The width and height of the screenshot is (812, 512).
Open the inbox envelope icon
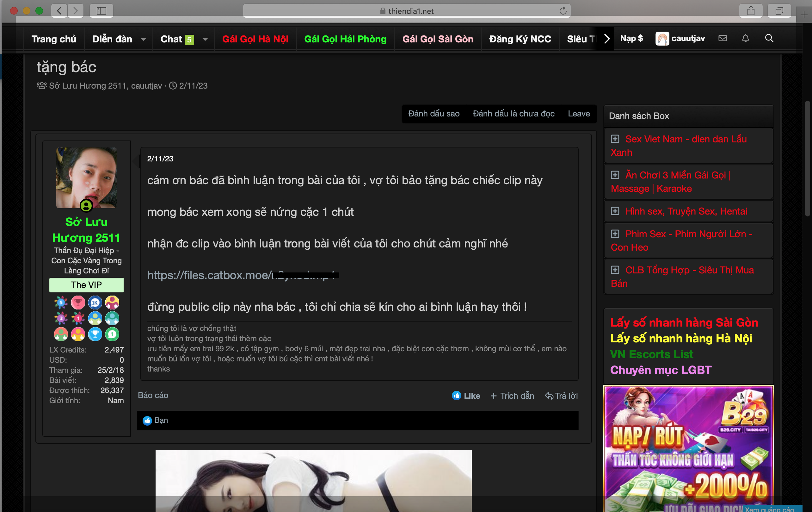point(722,38)
